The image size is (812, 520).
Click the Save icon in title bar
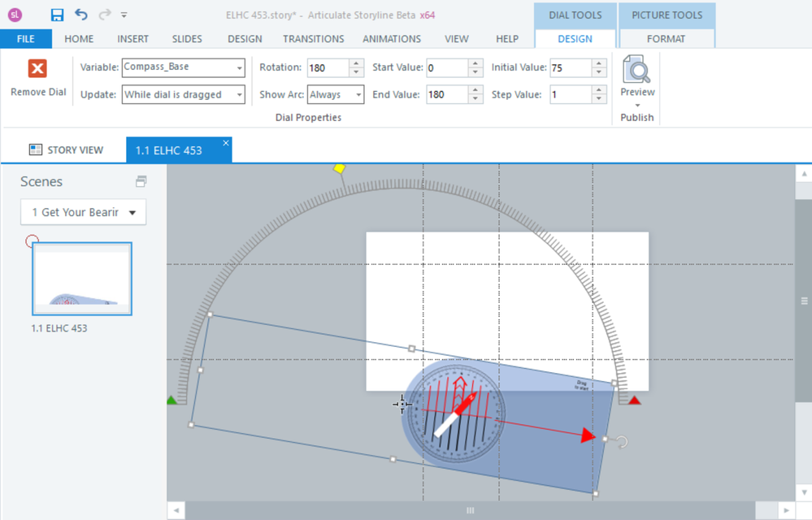(57, 15)
